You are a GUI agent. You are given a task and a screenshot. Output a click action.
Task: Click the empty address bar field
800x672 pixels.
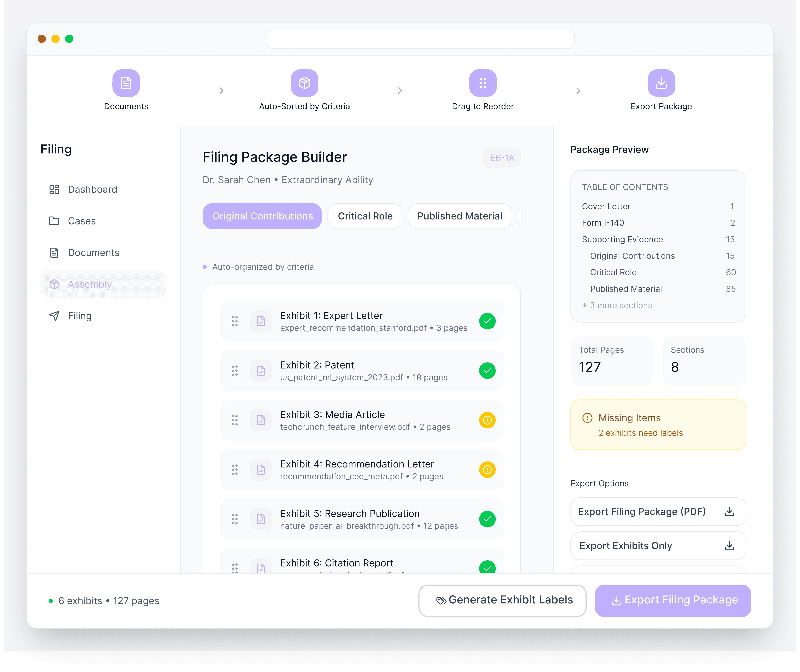(420, 39)
